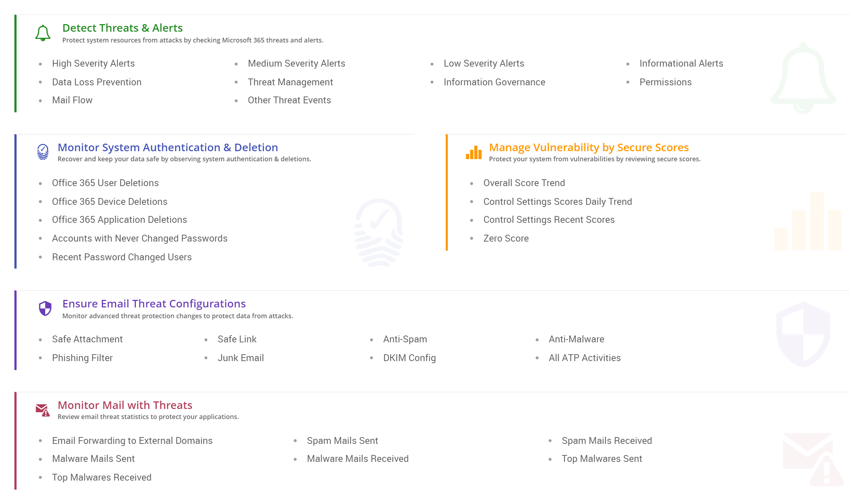This screenshot has width=864, height=504.
Task: Click the purple shield email threat icon
Action: [x=45, y=309]
